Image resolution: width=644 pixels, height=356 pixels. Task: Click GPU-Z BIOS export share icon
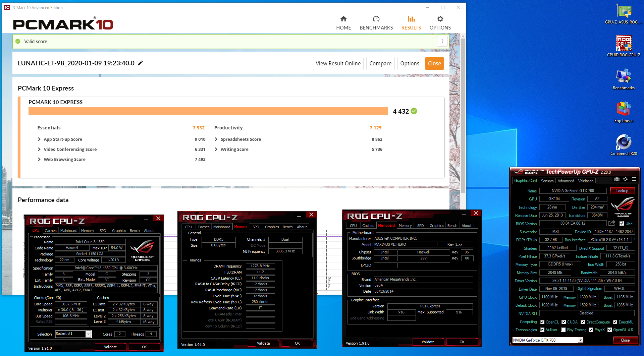click(x=612, y=223)
